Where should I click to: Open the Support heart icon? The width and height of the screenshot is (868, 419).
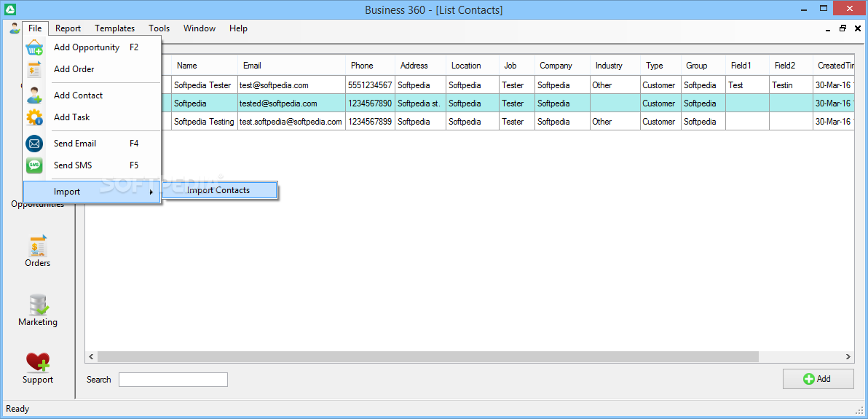click(38, 362)
